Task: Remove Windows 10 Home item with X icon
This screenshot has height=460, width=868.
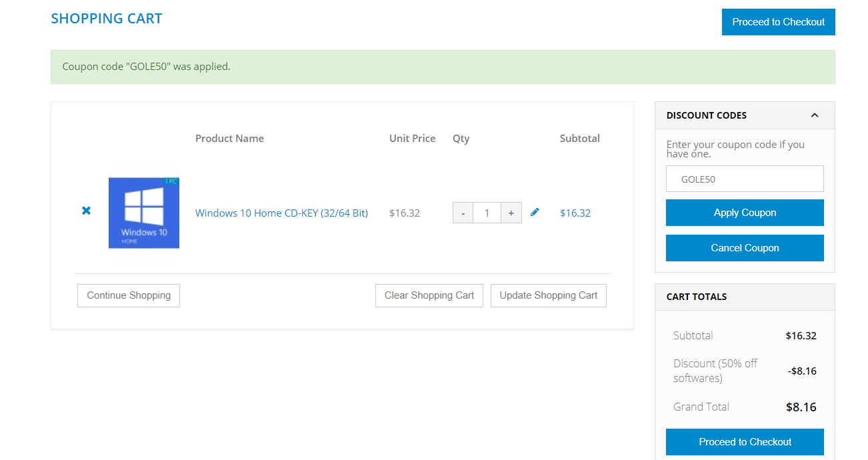Action: pyautogui.click(x=86, y=211)
